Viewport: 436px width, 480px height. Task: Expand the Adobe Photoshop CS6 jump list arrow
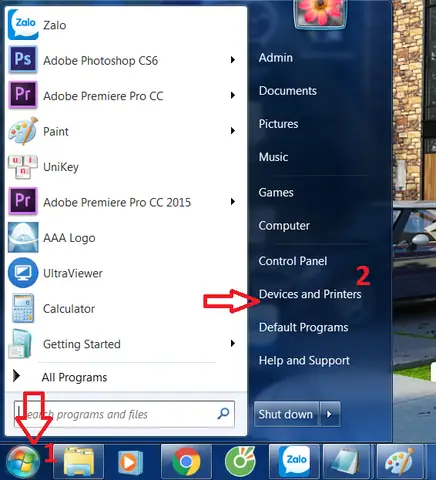(233, 60)
